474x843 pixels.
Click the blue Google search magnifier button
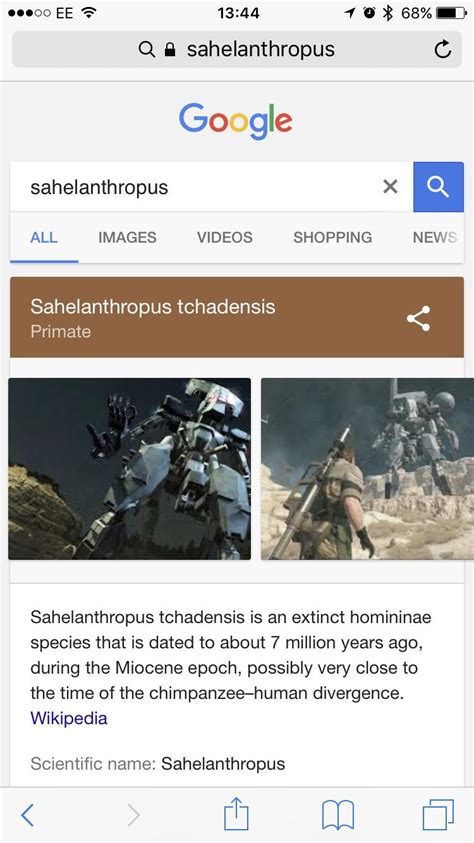pyautogui.click(x=438, y=187)
